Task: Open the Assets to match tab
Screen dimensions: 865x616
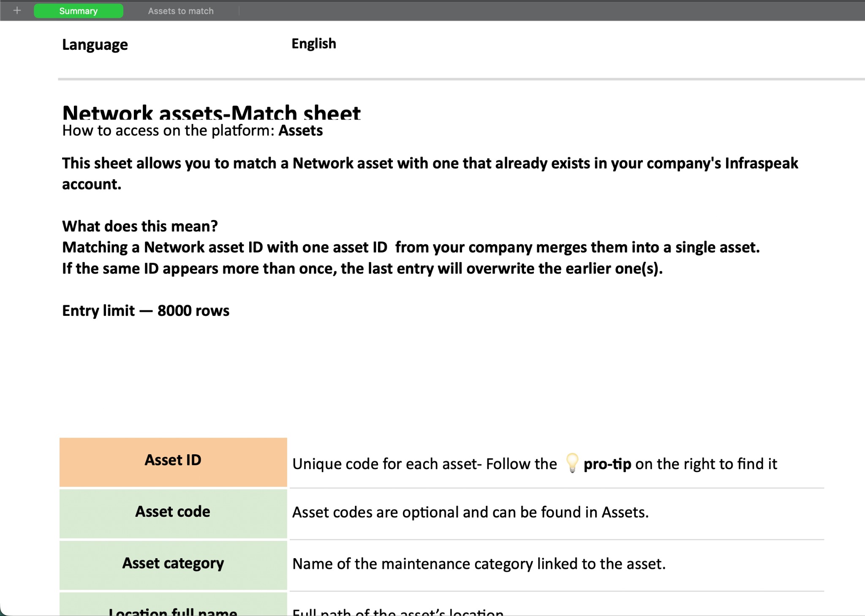Action: 181,11
